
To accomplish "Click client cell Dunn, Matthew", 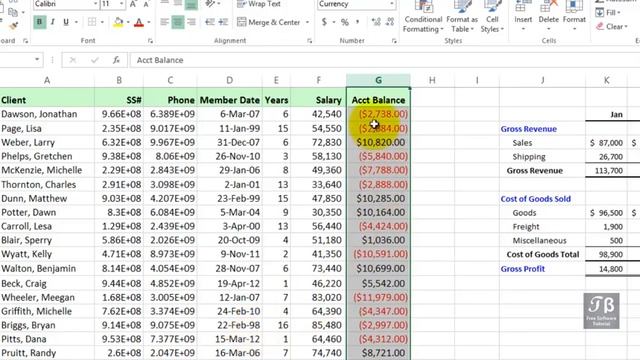I will (x=47, y=198).
